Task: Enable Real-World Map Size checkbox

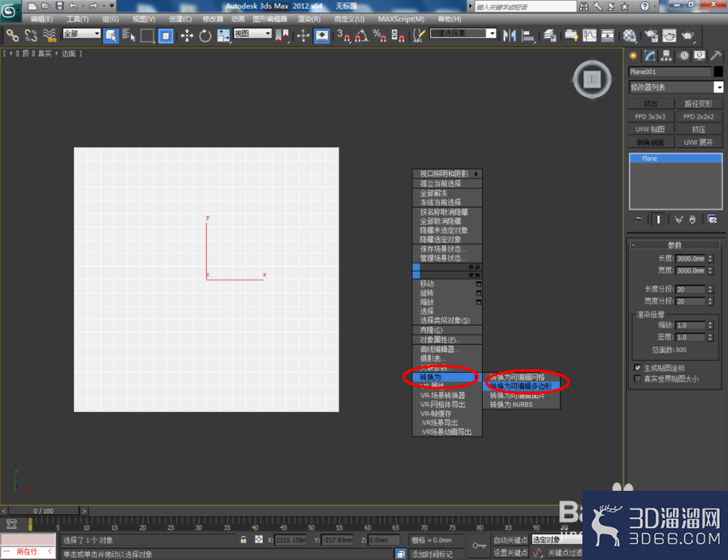Action: point(638,379)
